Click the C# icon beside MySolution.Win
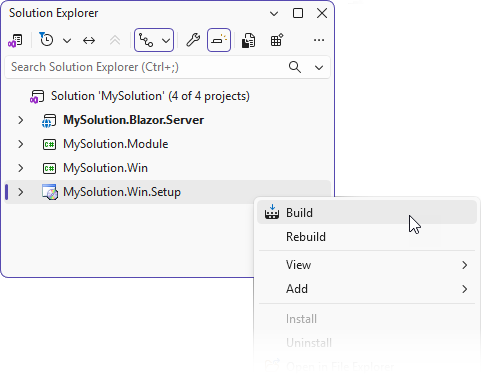Viewport: 481px width, 384px height. (49, 168)
